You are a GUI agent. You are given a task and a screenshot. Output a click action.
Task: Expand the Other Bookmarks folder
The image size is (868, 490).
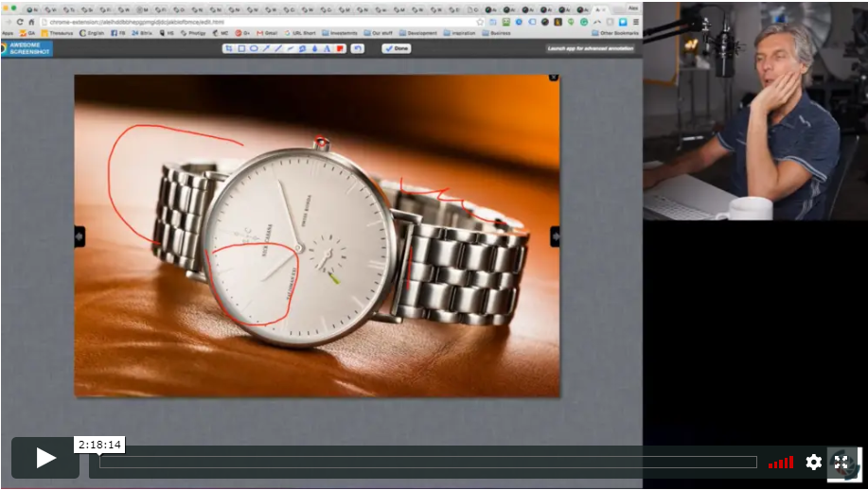pos(615,33)
